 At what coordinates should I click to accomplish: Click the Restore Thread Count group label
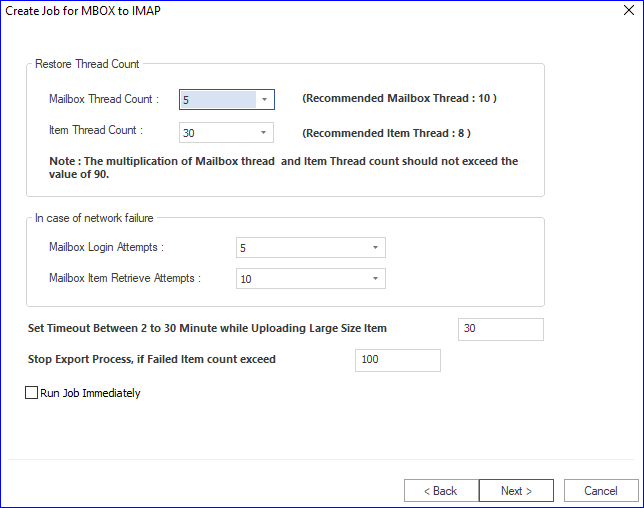87,64
